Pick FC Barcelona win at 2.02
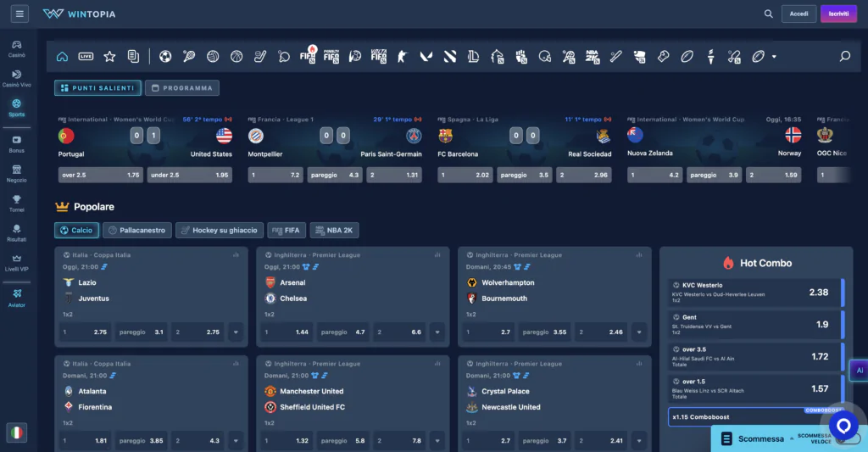 [x=465, y=175]
